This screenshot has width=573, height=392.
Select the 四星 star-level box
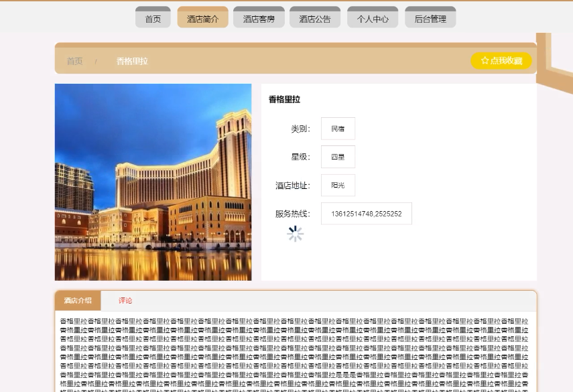pos(338,156)
